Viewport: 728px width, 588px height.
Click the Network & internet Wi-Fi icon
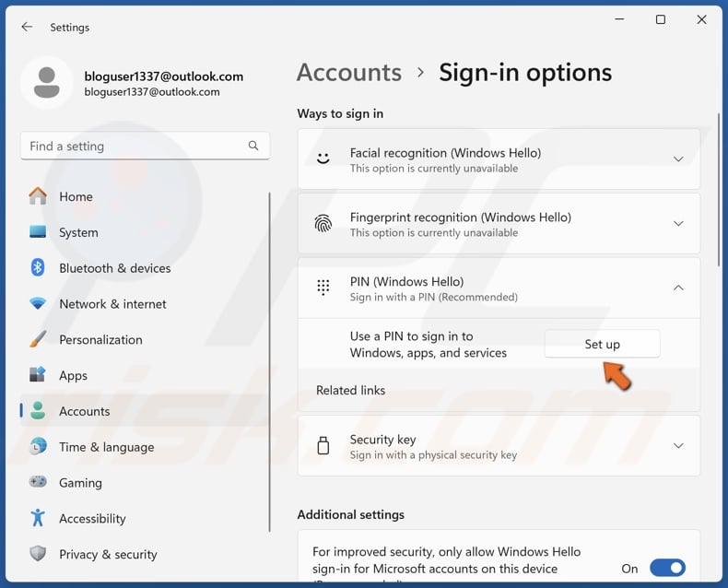pos(38,304)
